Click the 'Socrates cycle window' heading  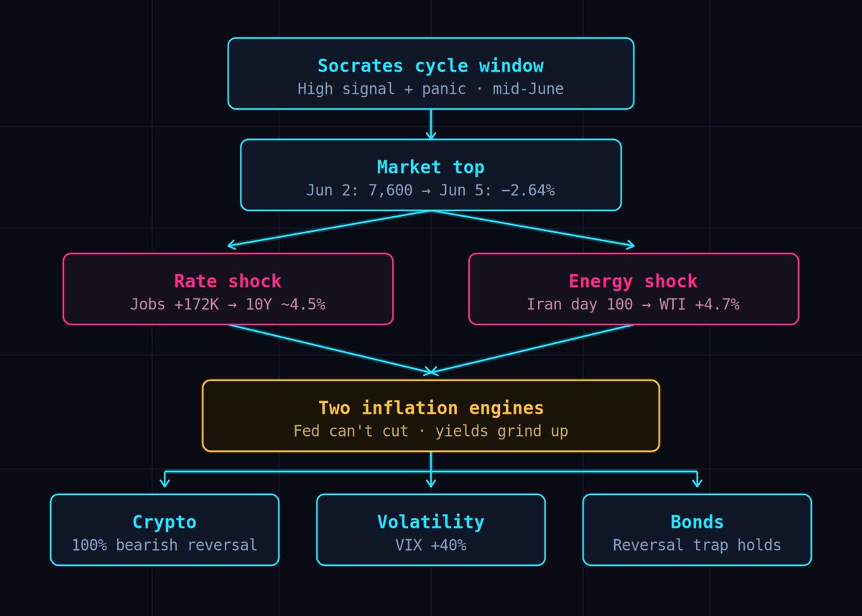[x=431, y=66]
